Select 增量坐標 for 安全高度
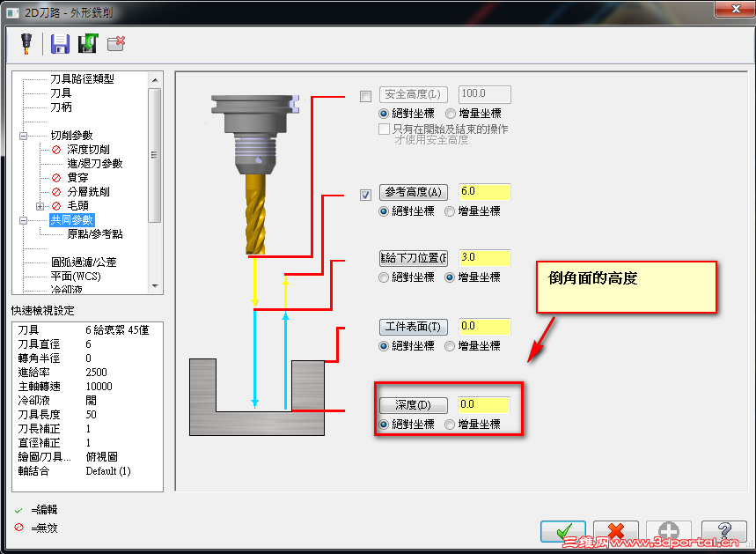 (450, 114)
